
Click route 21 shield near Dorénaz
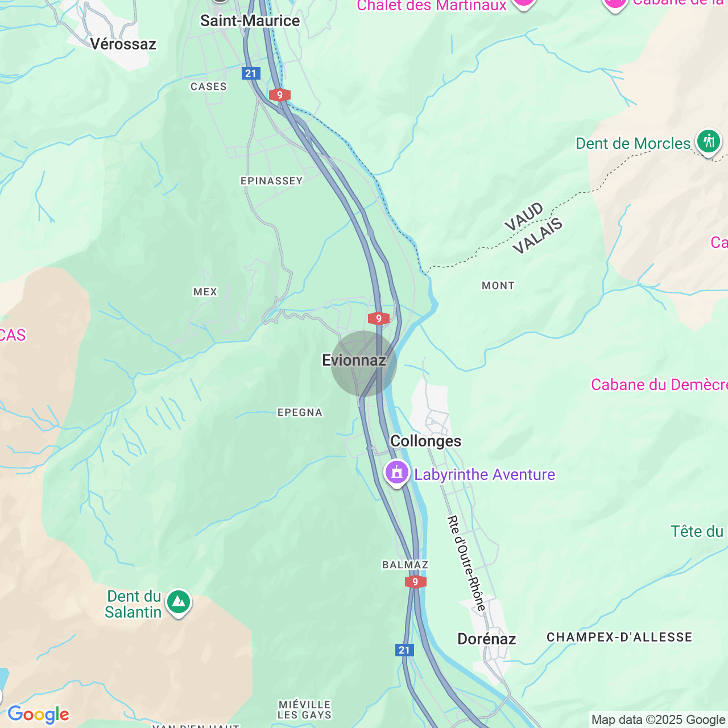pos(404,650)
